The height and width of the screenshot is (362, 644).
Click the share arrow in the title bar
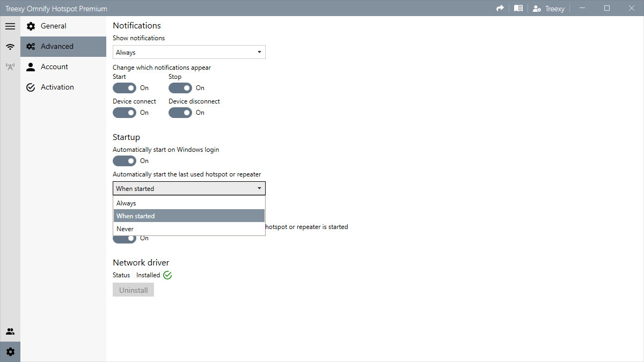pos(500,8)
